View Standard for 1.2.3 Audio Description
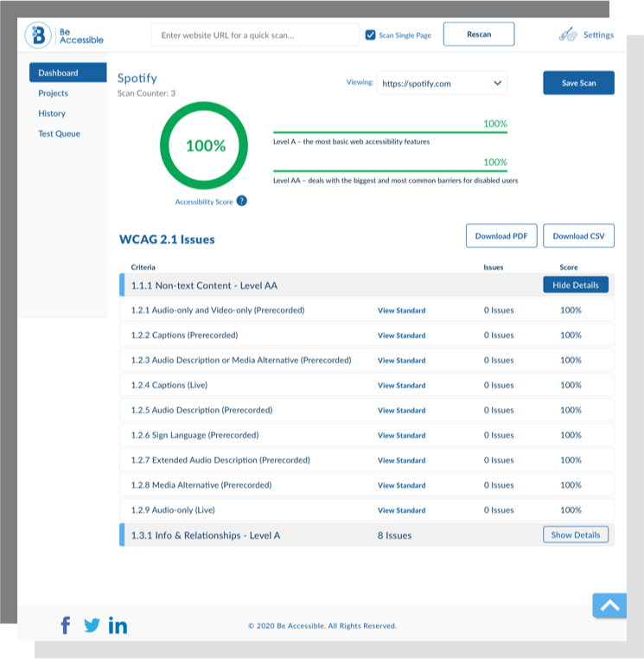The height and width of the screenshot is (659, 644). (402, 360)
